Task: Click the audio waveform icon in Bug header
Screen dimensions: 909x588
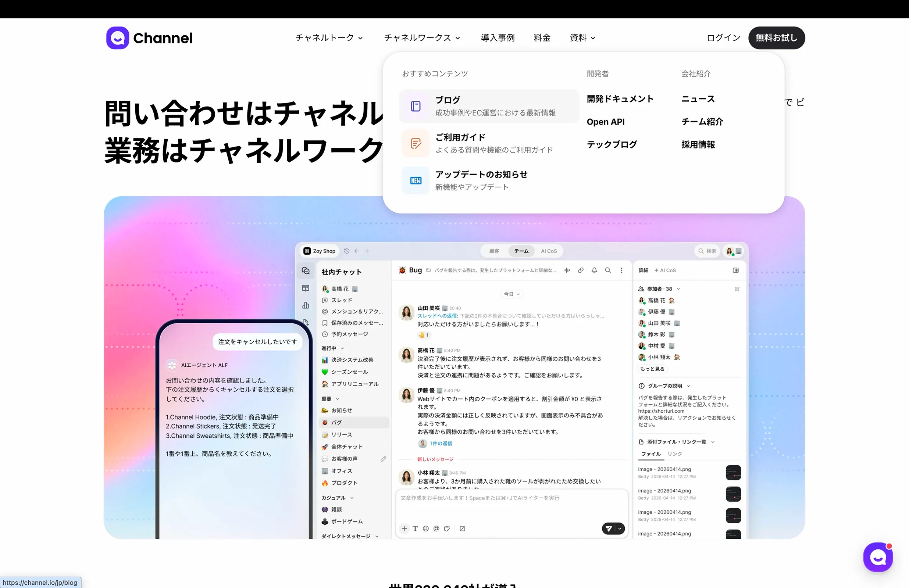Action: tap(567, 270)
